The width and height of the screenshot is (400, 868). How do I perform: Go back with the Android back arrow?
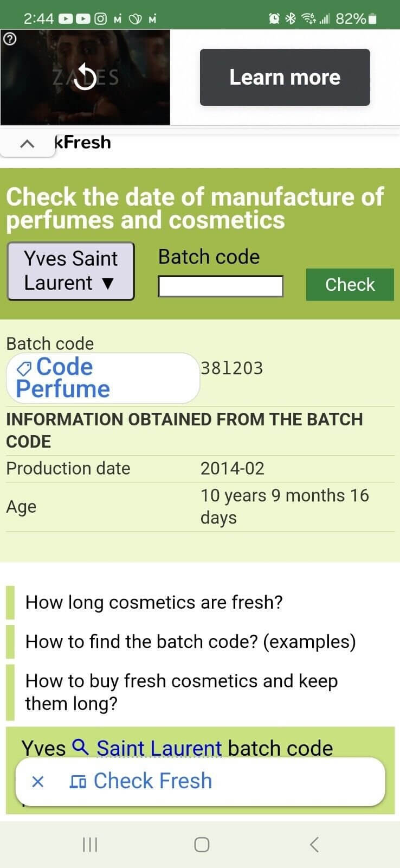pos(314,844)
